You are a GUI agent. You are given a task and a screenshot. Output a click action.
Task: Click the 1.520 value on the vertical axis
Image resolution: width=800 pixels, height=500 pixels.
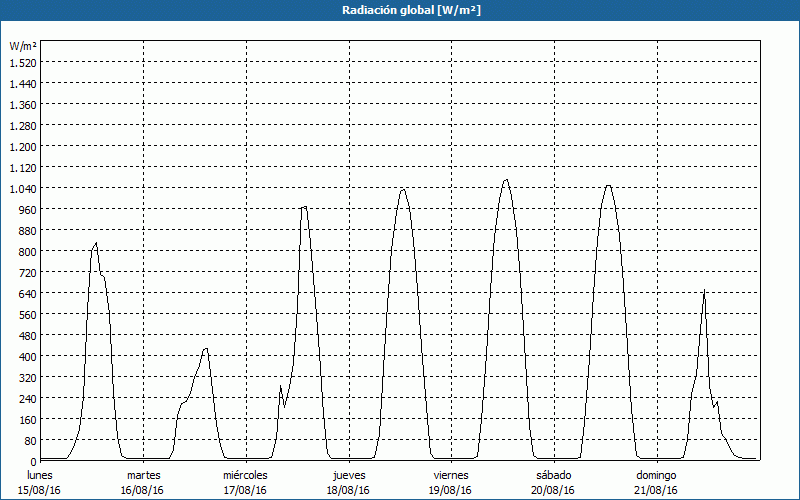[22, 62]
